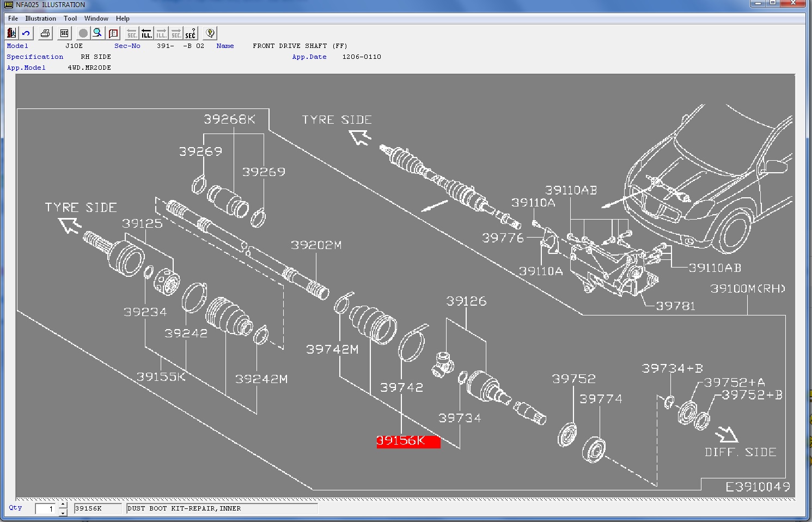Open the Tool menu
The image size is (812, 522).
click(70, 18)
